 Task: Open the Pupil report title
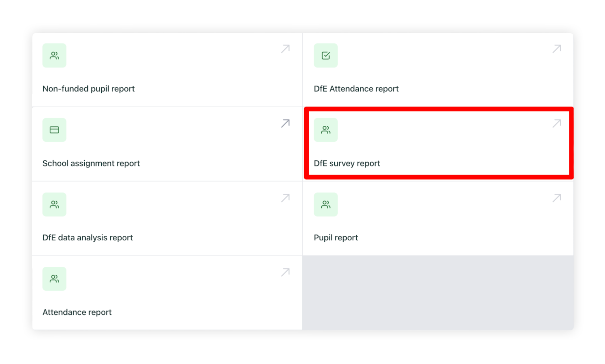pyautogui.click(x=336, y=238)
